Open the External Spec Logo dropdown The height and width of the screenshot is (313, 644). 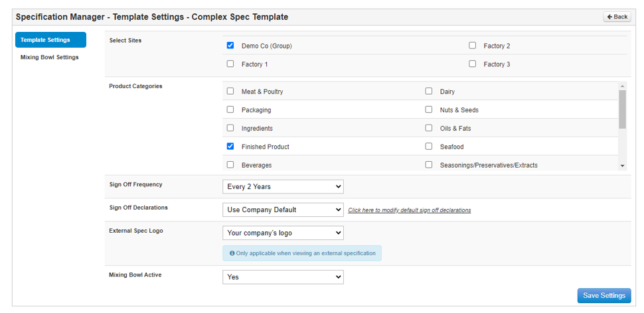pyautogui.click(x=283, y=233)
